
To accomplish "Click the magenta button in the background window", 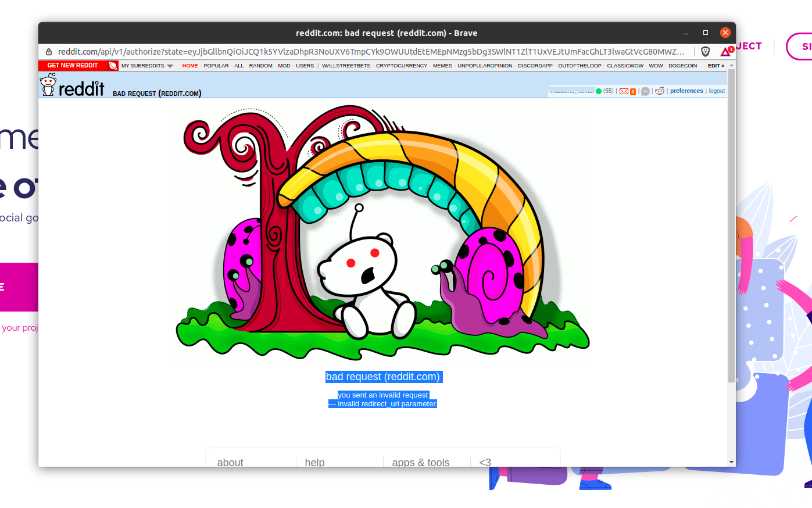I will [x=19, y=287].
